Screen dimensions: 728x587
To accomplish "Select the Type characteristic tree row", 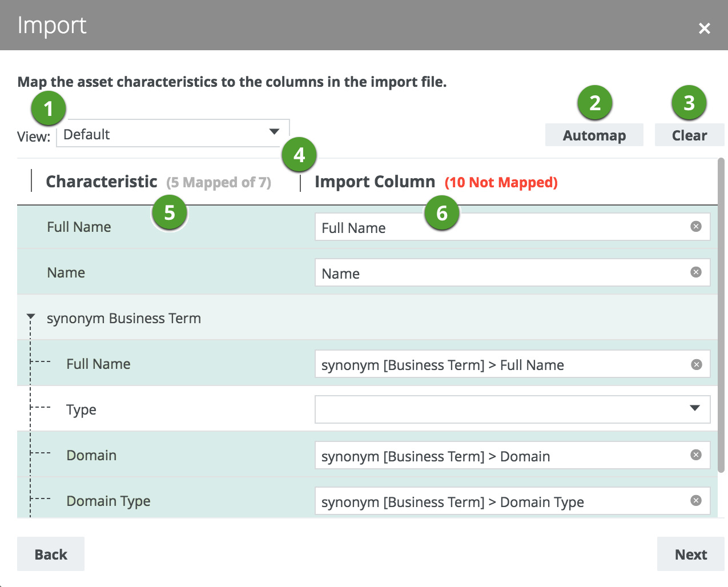I will (x=81, y=409).
